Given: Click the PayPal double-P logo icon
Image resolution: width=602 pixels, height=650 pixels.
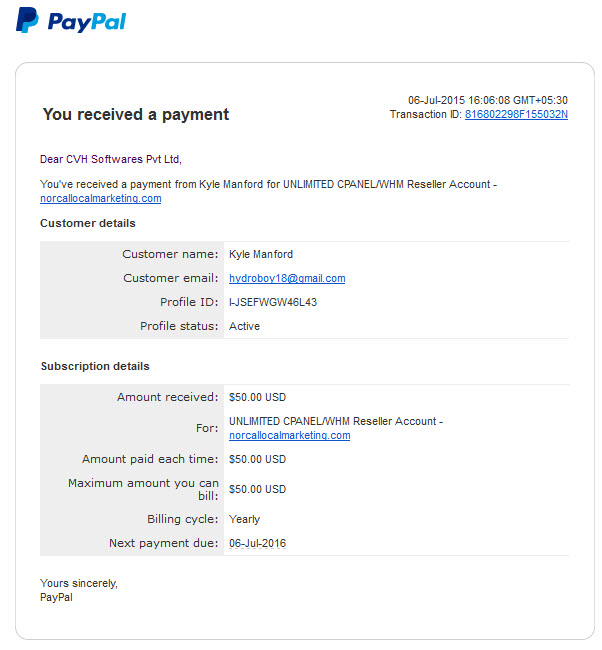Looking at the screenshot, I should pos(27,20).
